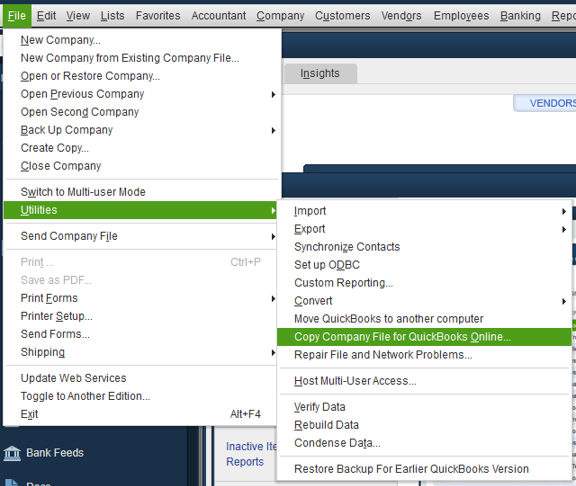The height and width of the screenshot is (486, 576).
Task: Switch to the Insights tab
Action: (x=320, y=73)
